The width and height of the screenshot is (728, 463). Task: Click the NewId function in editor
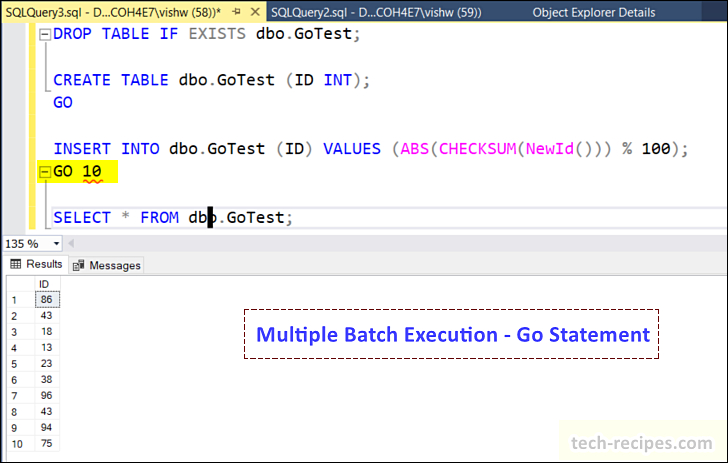point(550,149)
